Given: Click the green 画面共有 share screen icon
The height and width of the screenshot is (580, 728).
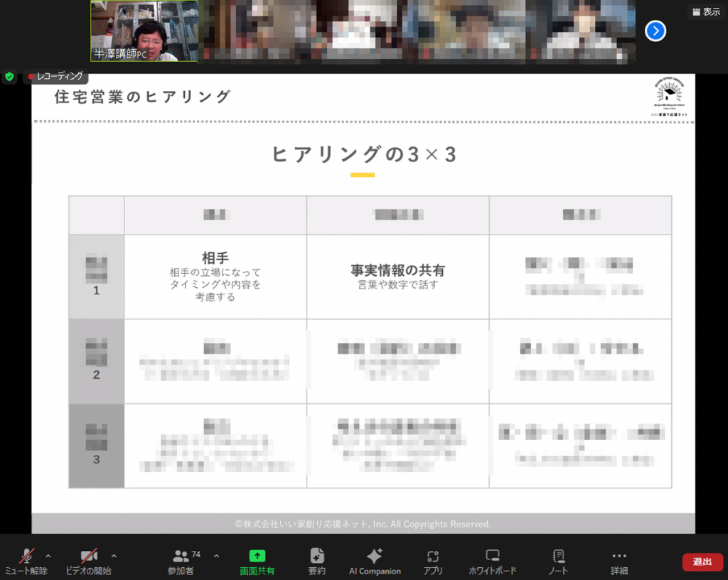Looking at the screenshot, I should 257,557.
